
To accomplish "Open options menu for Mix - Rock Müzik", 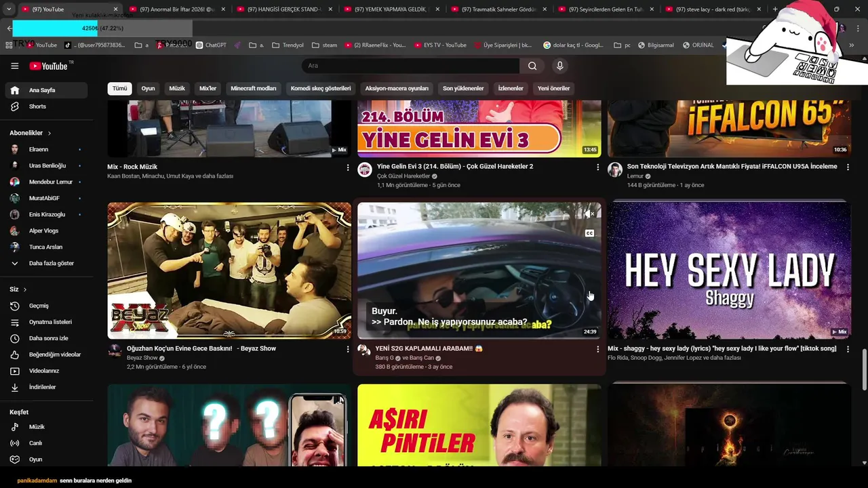I will tap(348, 167).
